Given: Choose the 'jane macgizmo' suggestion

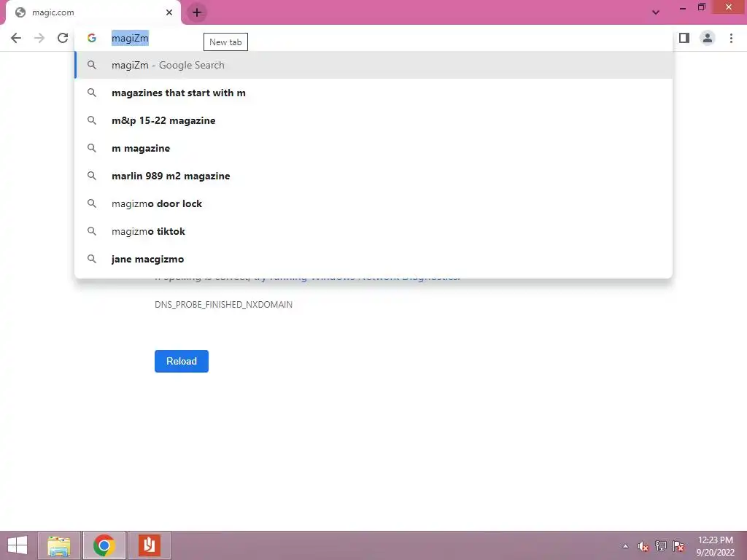Looking at the screenshot, I should coord(373,259).
